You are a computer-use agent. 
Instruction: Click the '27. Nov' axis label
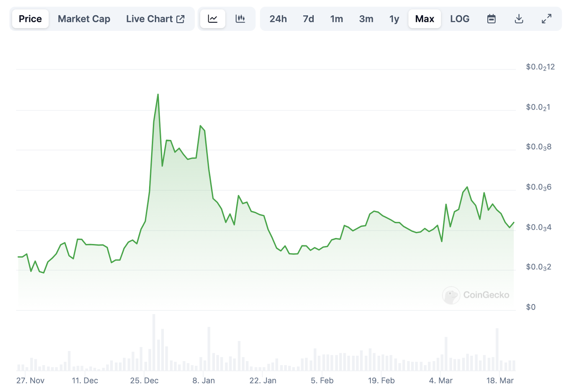click(x=30, y=381)
